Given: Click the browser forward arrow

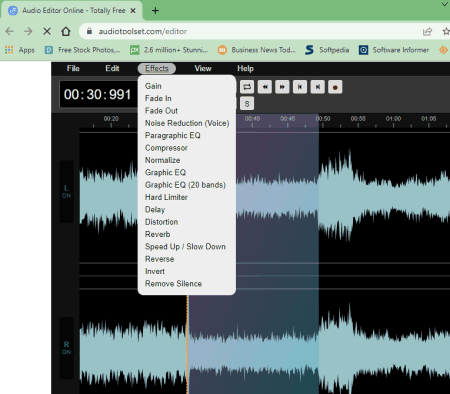Looking at the screenshot, I should point(28,31).
